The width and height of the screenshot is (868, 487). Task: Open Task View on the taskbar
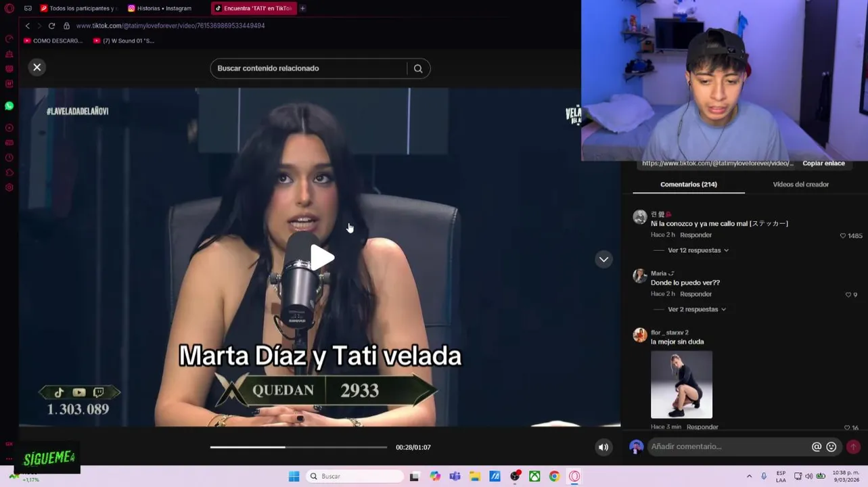point(414,476)
